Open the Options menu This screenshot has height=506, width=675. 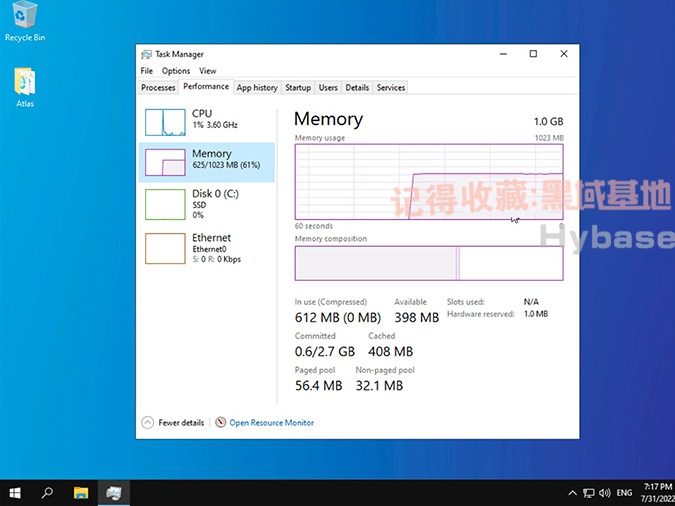[176, 71]
